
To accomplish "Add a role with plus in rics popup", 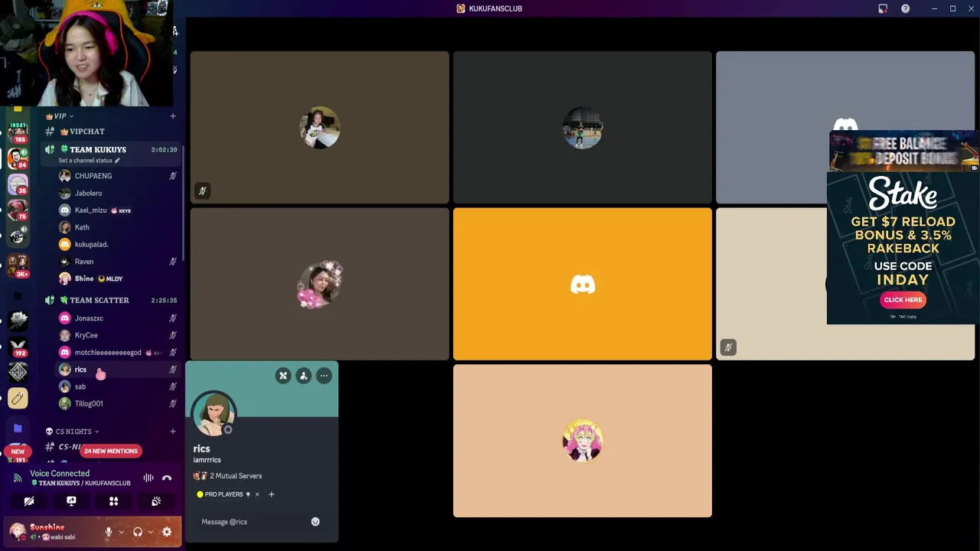I will [271, 494].
